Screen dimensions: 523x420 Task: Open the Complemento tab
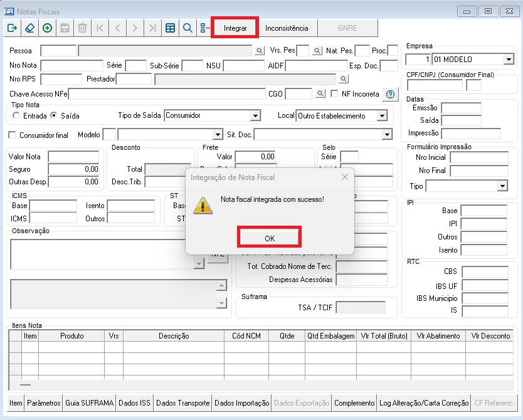[x=354, y=403]
